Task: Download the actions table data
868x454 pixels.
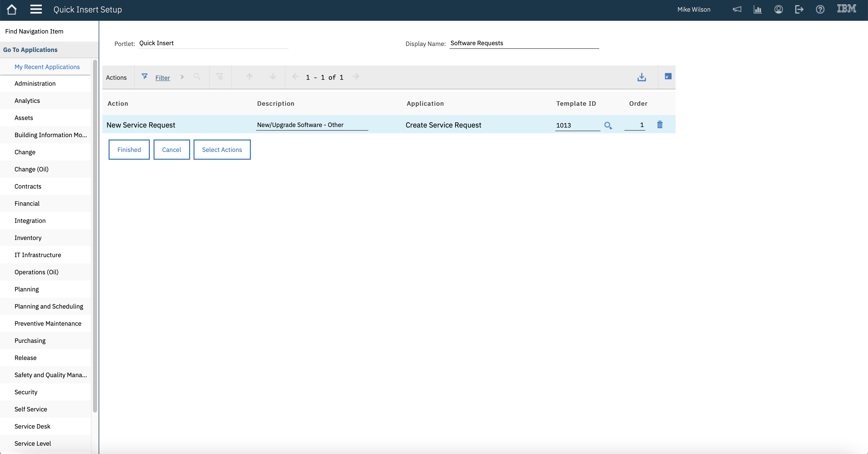Action: tap(642, 77)
